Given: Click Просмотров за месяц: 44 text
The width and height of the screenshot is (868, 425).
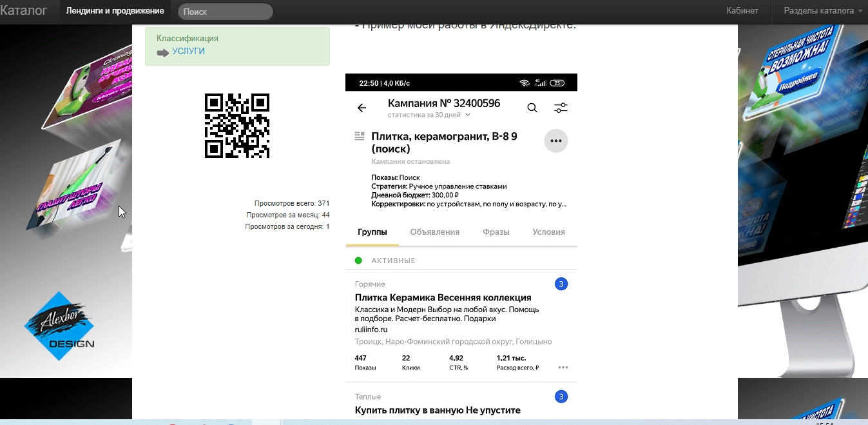Looking at the screenshot, I should [x=288, y=215].
